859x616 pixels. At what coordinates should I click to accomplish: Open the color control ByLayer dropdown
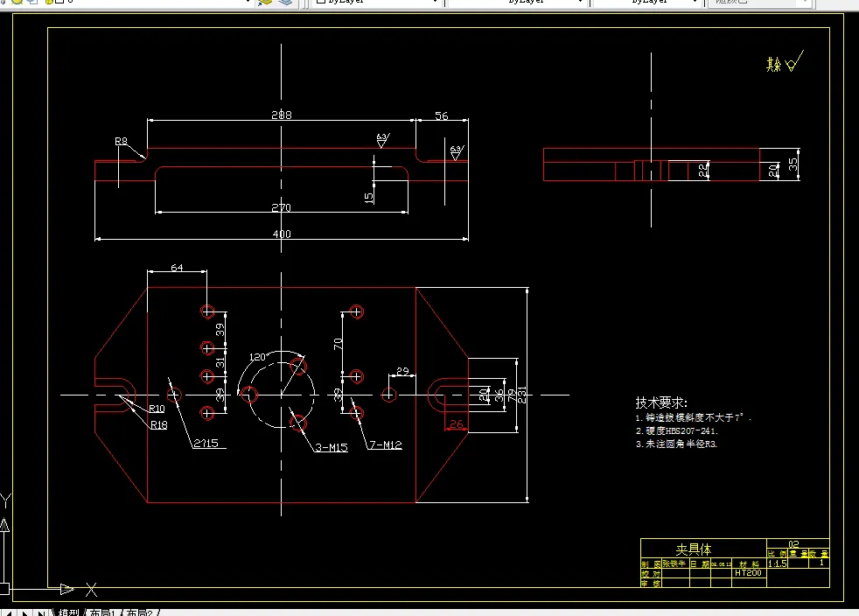376,2
